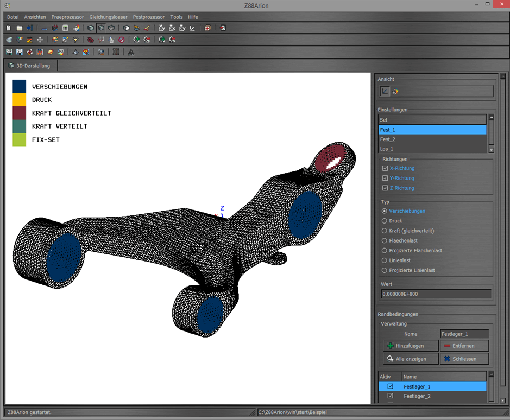Select the pan tool with four arrows
The height and width of the screenshot is (420, 510).
(40, 40)
